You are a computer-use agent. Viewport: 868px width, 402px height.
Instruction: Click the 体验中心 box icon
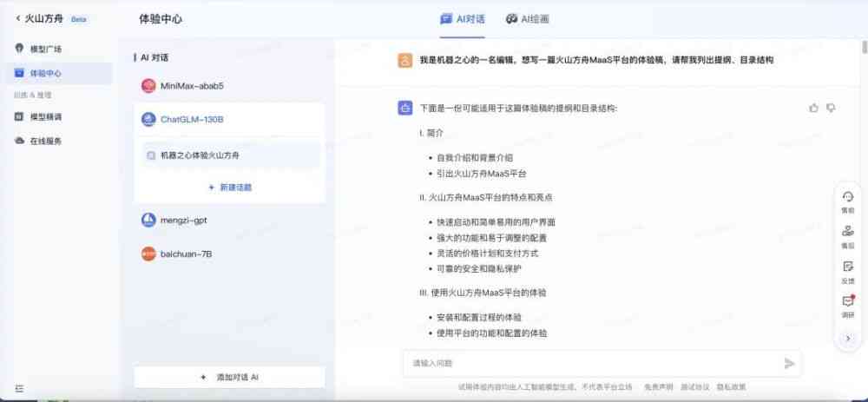point(19,73)
